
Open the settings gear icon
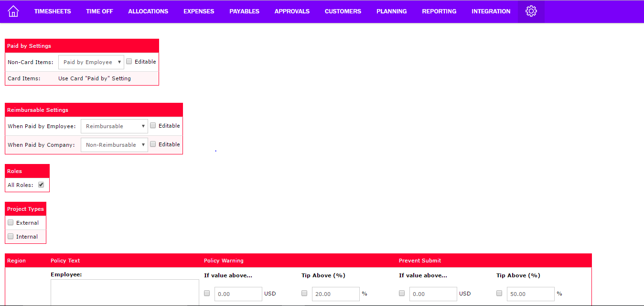[x=531, y=11]
